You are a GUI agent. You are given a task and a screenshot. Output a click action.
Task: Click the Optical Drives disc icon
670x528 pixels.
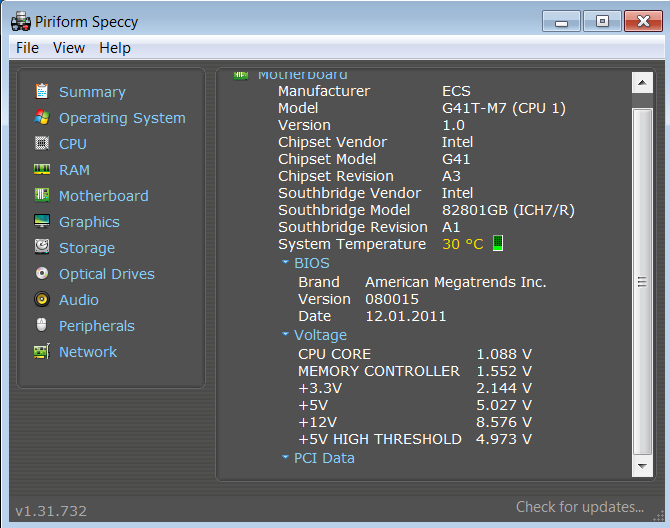(x=42, y=273)
